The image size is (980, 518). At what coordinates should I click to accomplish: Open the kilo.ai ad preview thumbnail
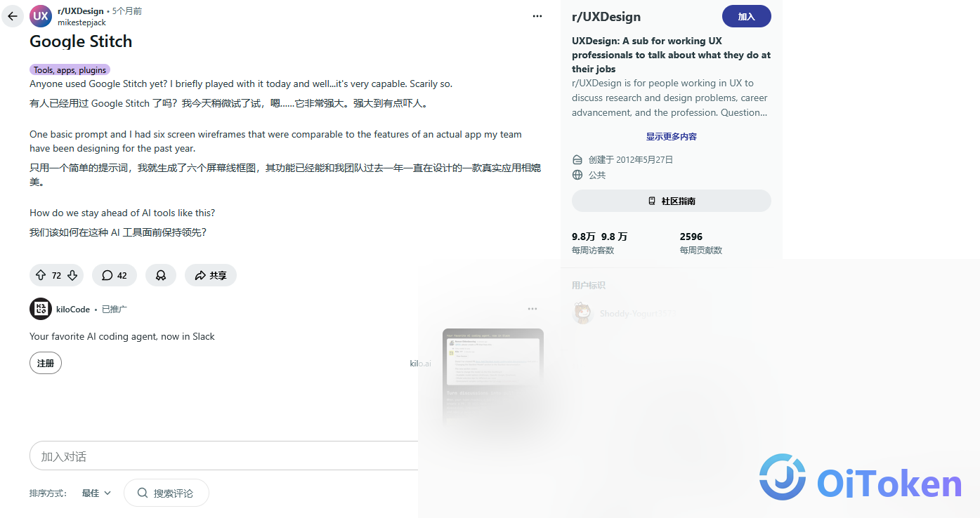[x=493, y=376]
